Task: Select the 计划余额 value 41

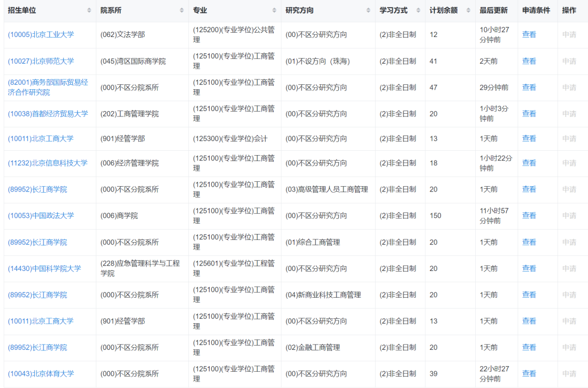Action: pyautogui.click(x=433, y=61)
